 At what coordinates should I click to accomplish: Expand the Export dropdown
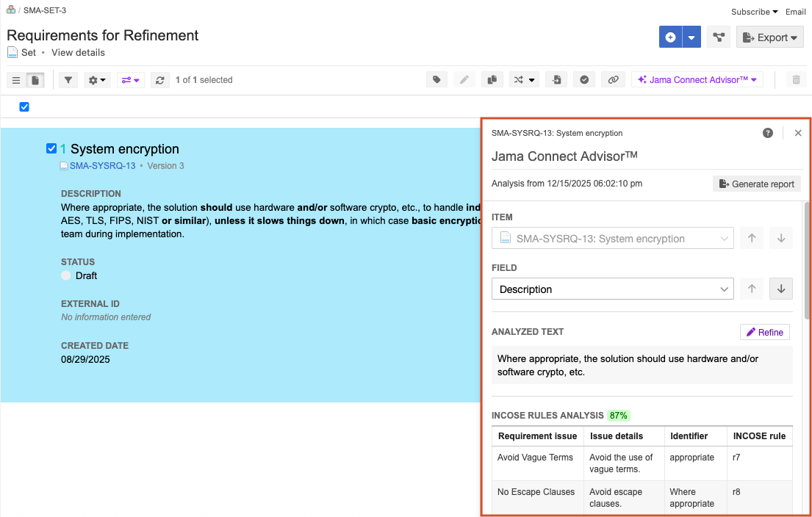click(769, 37)
